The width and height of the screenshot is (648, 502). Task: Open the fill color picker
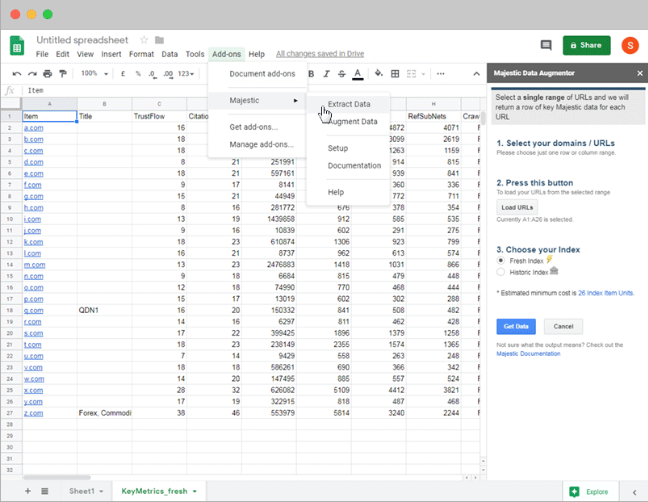click(x=379, y=74)
